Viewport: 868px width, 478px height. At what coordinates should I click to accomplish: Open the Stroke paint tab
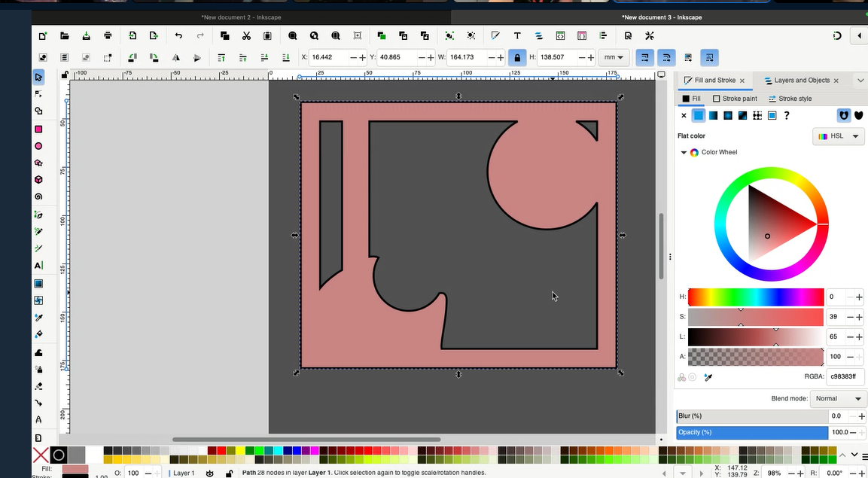point(735,99)
